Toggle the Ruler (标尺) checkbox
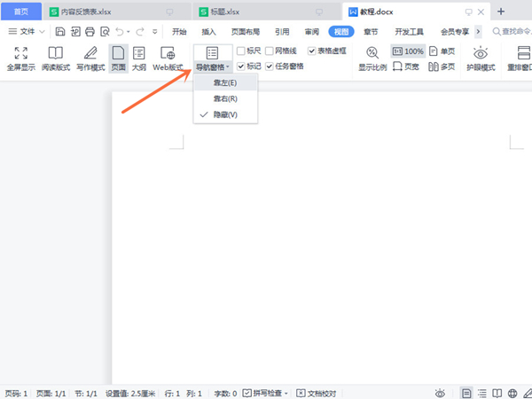532x399 pixels. [241, 51]
